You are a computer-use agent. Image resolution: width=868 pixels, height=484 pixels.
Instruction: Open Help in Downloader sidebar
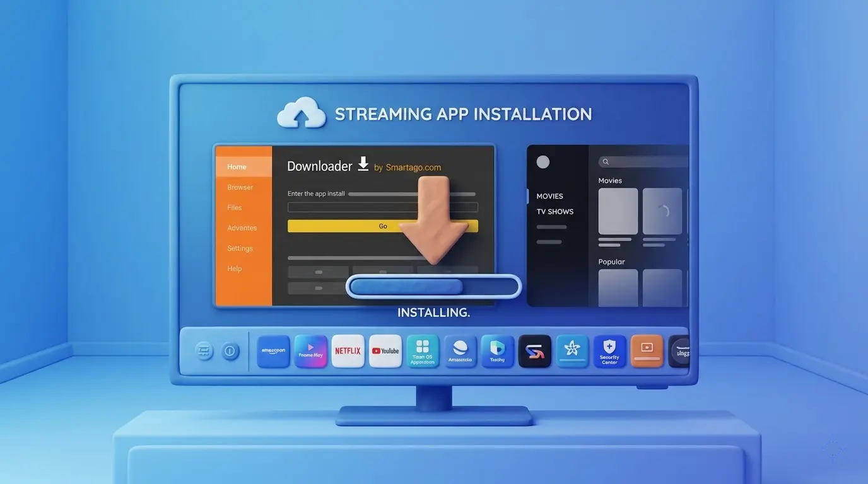pos(235,268)
